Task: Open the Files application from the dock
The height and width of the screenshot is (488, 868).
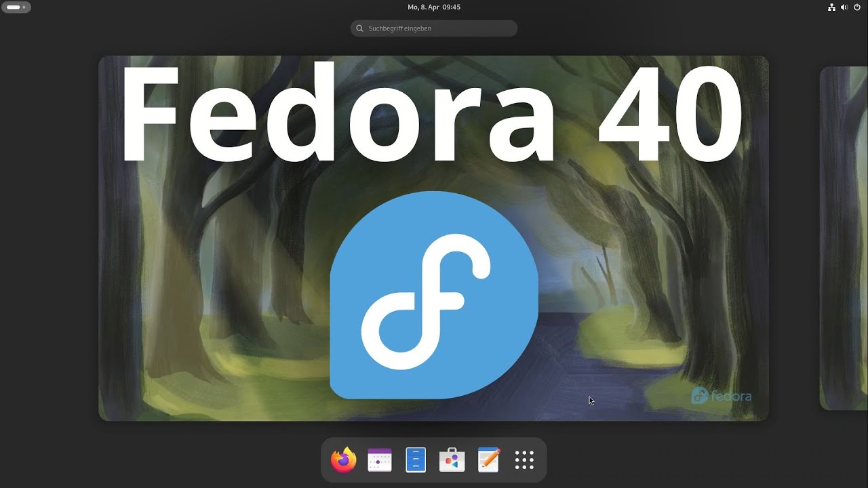Action: 416,459
